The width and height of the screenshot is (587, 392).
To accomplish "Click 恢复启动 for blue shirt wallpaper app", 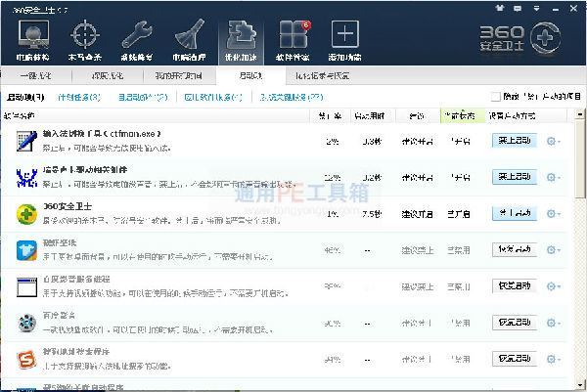I will (515, 249).
